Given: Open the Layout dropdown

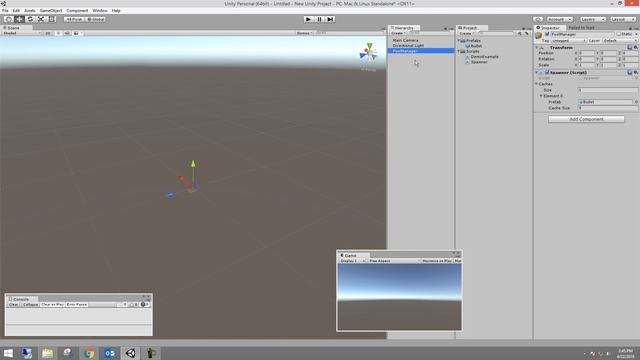Looking at the screenshot, I should (623, 19).
